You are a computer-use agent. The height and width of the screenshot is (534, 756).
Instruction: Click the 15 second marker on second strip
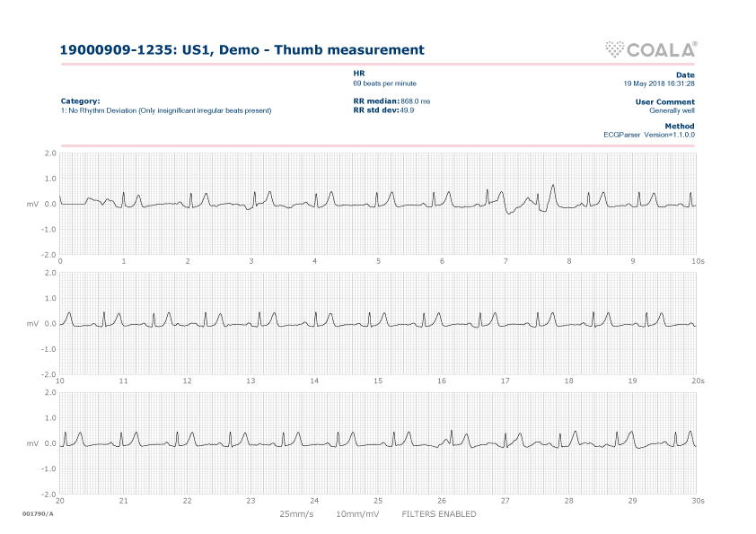(378, 381)
